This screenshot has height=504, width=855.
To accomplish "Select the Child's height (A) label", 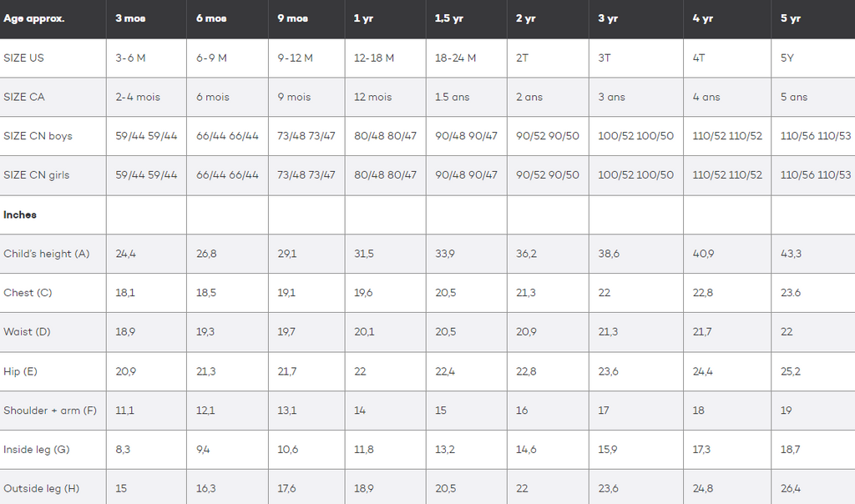I will (x=47, y=254).
